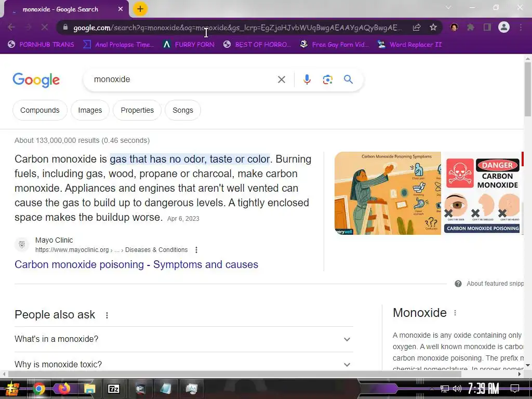
Task: Click the address bar URL
Action: pos(237,28)
